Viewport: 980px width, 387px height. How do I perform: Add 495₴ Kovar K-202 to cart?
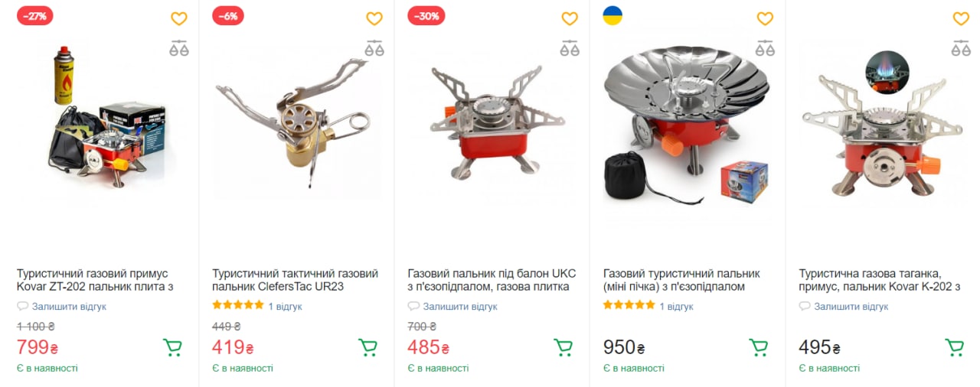pyautogui.click(x=955, y=348)
